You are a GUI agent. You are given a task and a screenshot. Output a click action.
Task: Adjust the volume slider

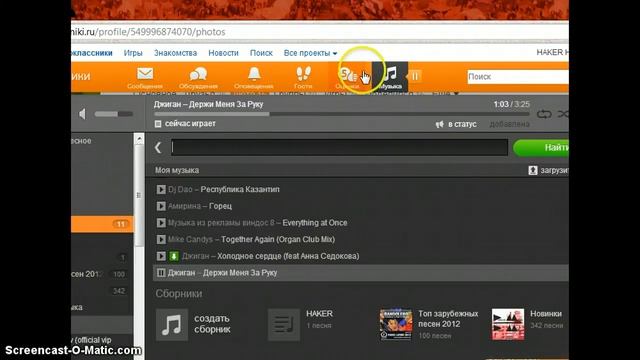coord(114,114)
